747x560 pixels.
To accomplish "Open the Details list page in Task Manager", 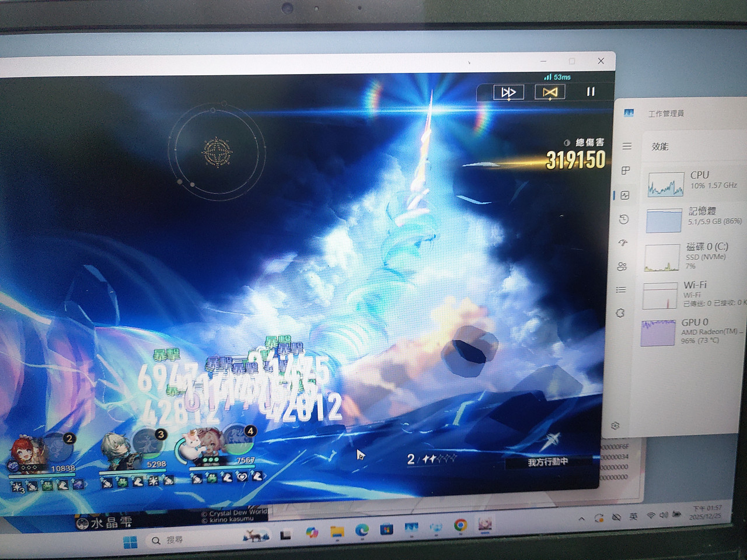I will (x=621, y=290).
